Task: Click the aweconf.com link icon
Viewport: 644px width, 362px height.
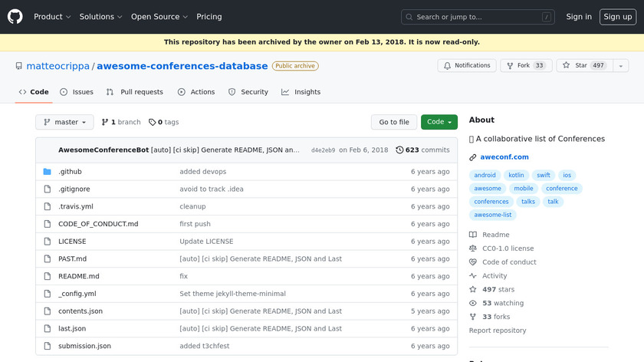Action: [x=473, y=157]
